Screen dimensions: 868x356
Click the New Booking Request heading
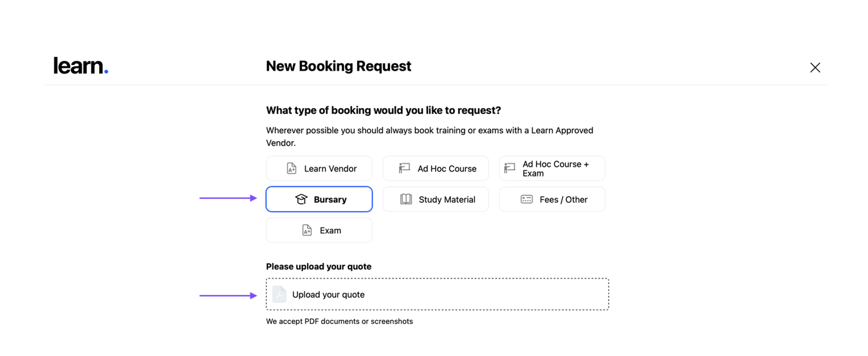[338, 66]
